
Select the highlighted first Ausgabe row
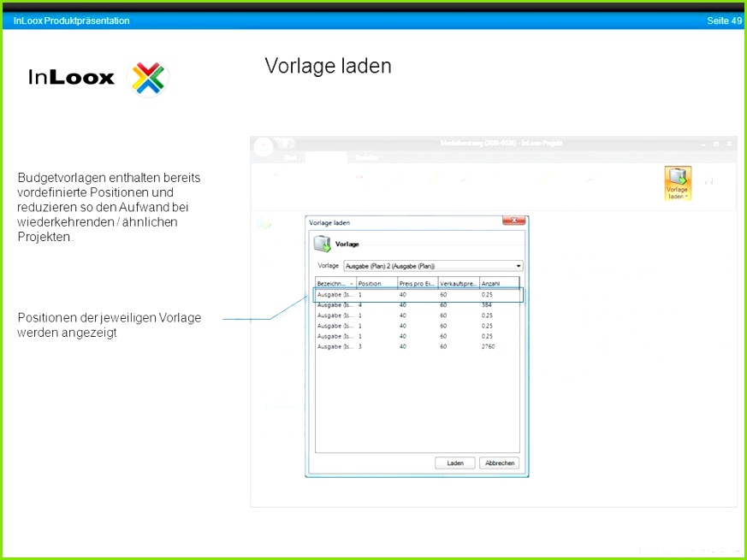(418, 295)
